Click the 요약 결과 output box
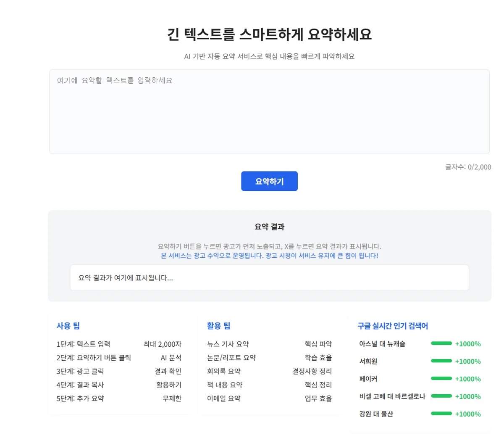Image resolution: width=504 pixels, height=438 pixels. [x=269, y=277]
